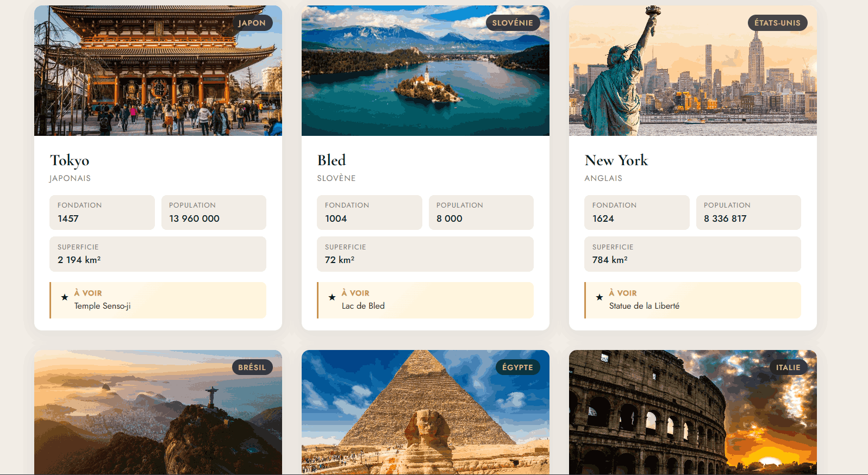Click the ITALIE country badge
868x475 pixels.
(x=788, y=367)
